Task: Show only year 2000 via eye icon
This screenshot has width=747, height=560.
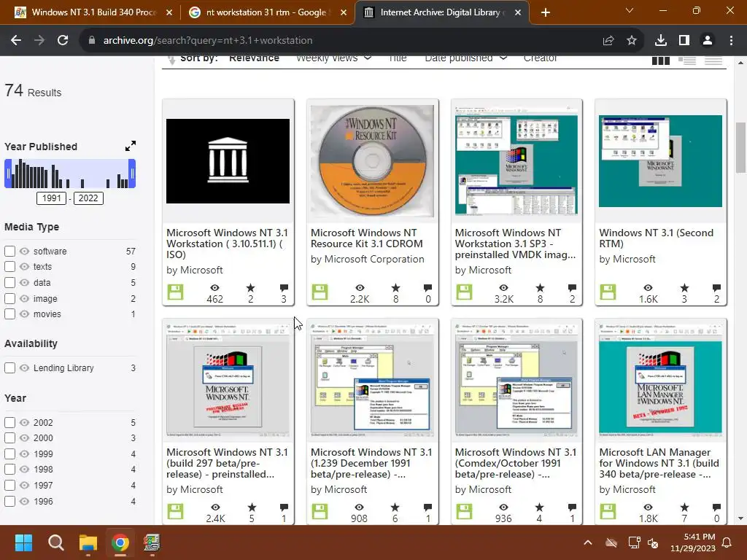Action: click(x=24, y=438)
